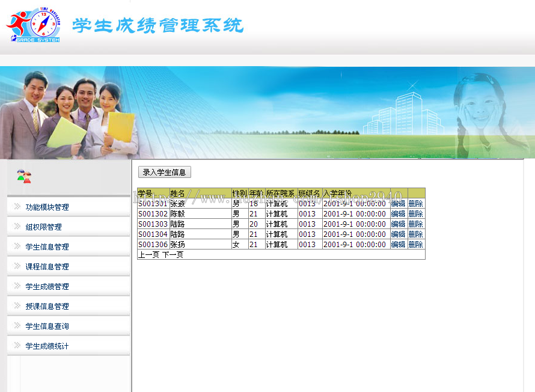The image size is (535, 392).
Task: Click the arrow icon beside 课程信息管理
Action: point(17,266)
